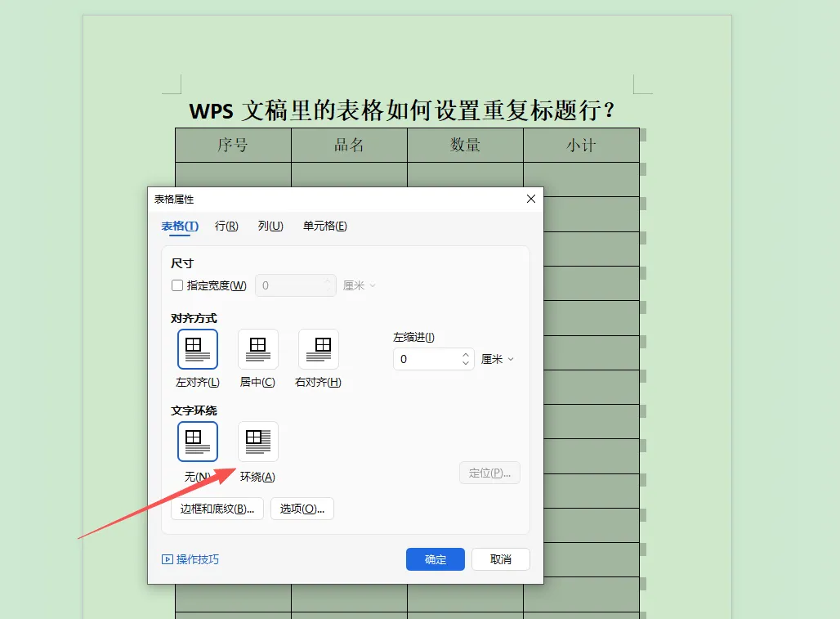Switch to the 列(U) tab
The height and width of the screenshot is (619, 840).
(270, 227)
